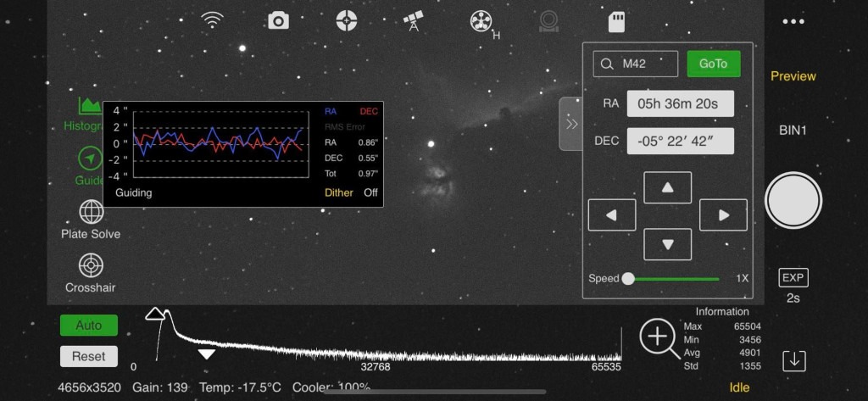
Task: Enable the Crosshair overlay
Action: (91, 272)
